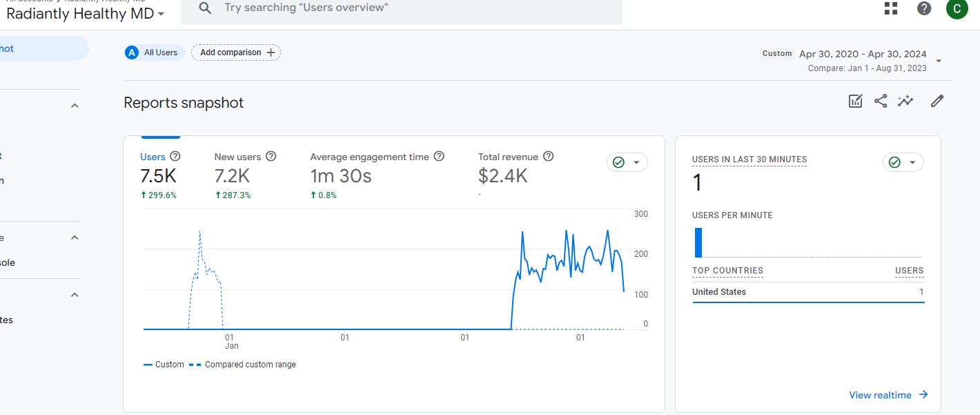Click the customize report icon

coord(855,102)
